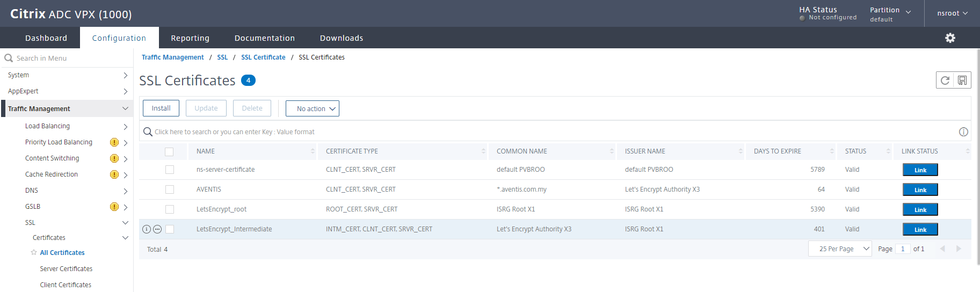Go to the next page arrow
980x292 pixels.
point(959,249)
